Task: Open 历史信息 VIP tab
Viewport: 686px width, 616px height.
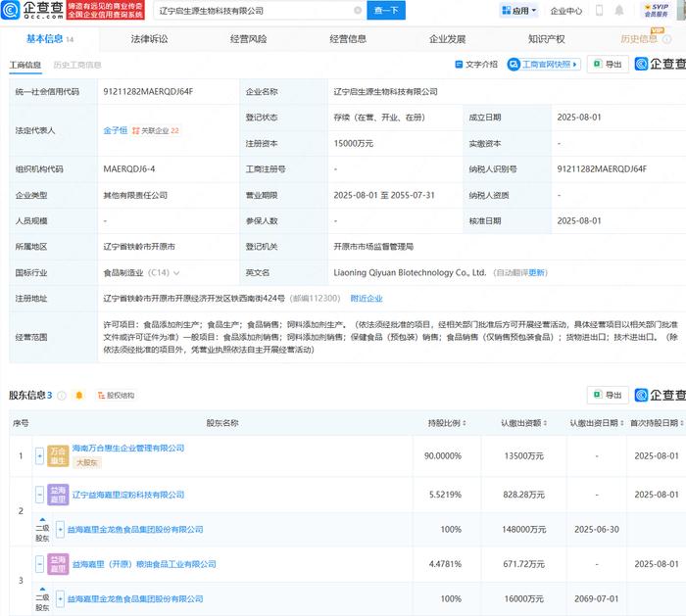Action: click(639, 39)
